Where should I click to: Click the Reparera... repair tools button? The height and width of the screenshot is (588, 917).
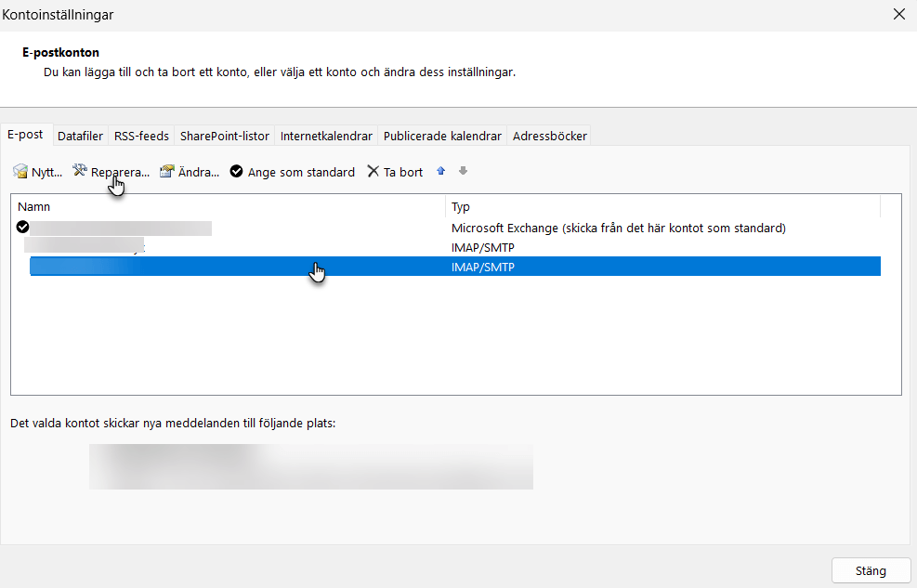pos(111,171)
